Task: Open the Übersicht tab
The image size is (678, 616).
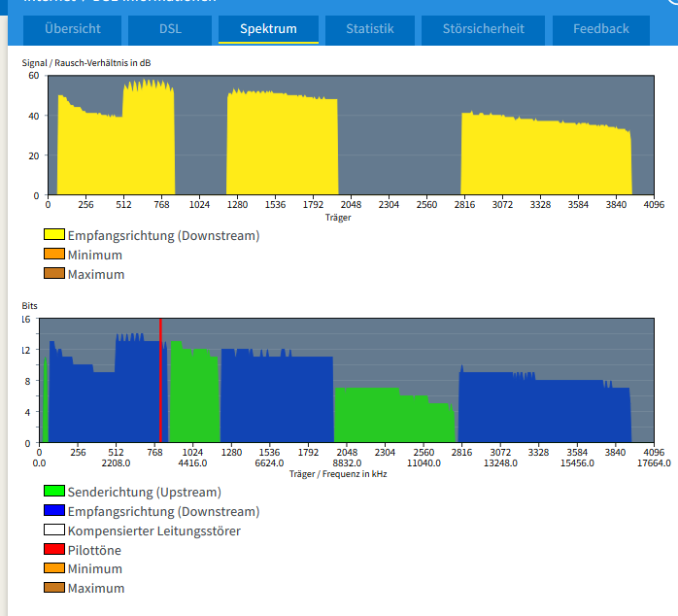Action: click(x=72, y=29)
